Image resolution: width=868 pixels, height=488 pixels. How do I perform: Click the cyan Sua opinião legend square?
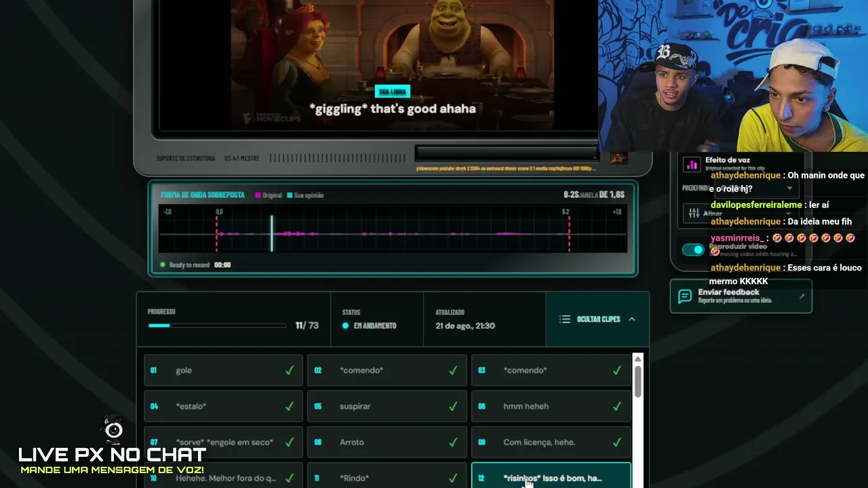pos(290,195)
